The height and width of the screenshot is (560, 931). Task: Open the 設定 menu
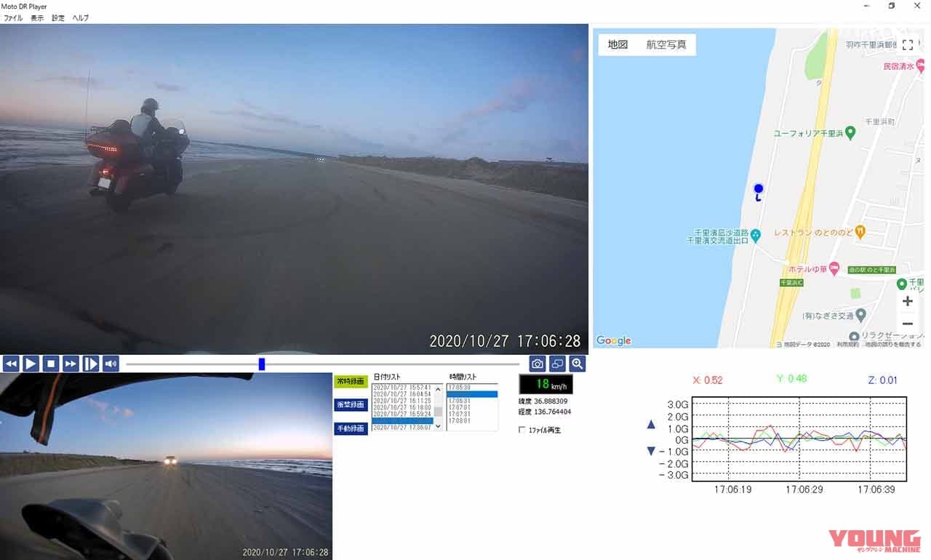57,18
